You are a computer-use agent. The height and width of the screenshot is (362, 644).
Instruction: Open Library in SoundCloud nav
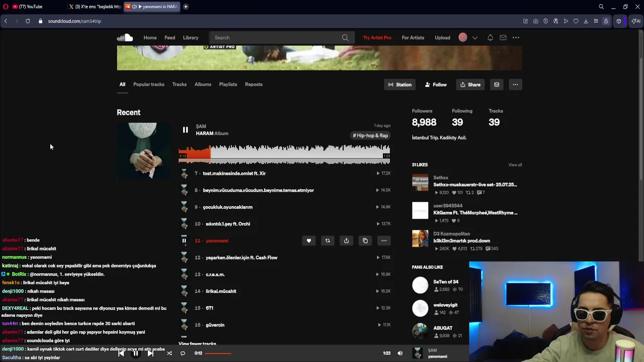point(191,38)
